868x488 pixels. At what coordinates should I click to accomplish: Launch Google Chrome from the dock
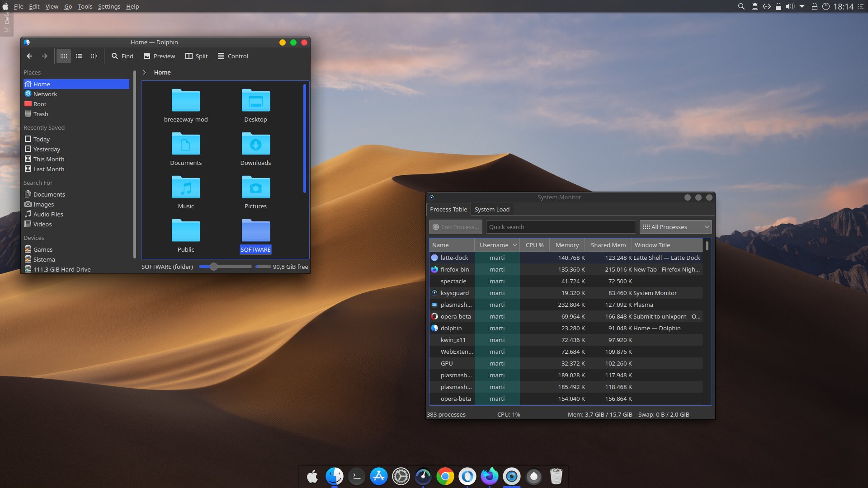point(445,476)
